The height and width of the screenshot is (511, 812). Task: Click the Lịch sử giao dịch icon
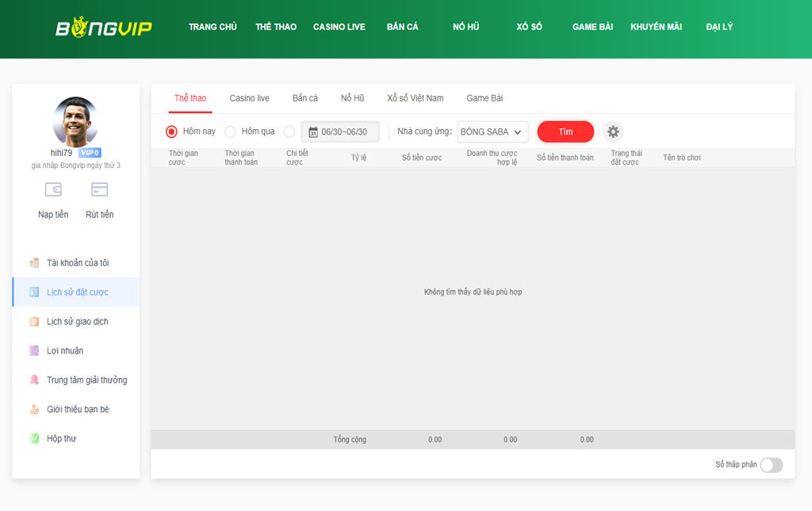34,322
